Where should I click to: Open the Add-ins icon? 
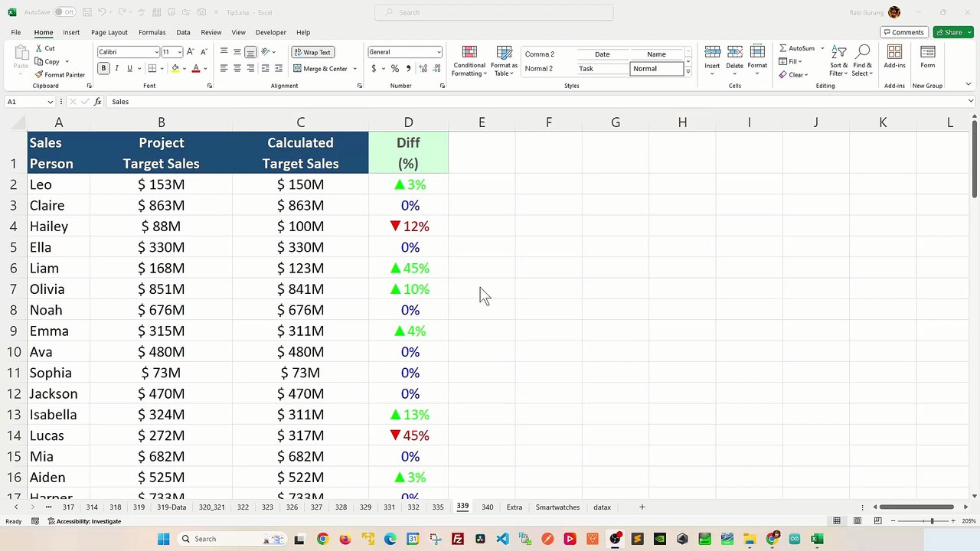894,57
